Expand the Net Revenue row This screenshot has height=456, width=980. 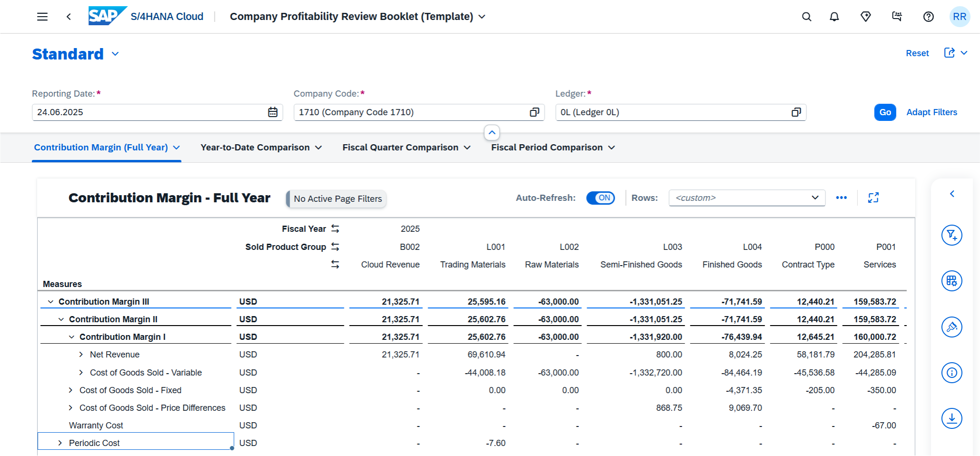81,355
